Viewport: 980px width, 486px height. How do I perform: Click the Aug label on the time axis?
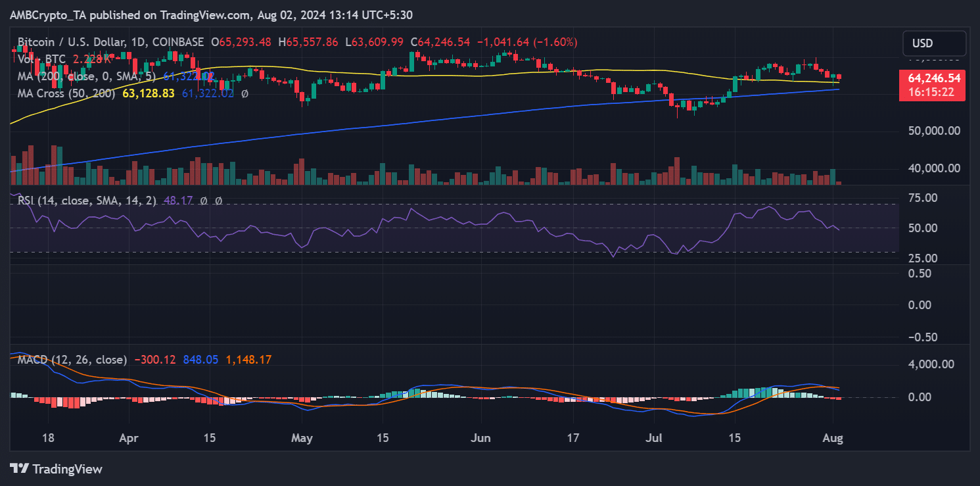pyautogui.click(x=833, y=438)
